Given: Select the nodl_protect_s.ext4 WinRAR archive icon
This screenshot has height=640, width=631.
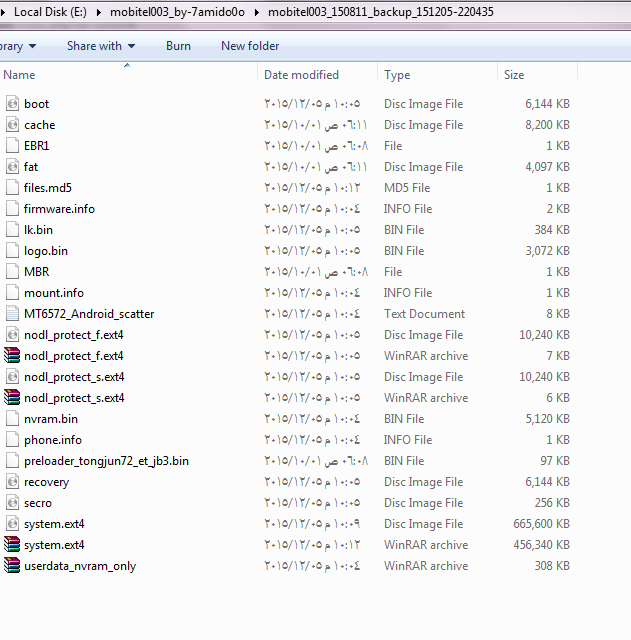Looking at the screenshot, I should [x=12, y=398].
